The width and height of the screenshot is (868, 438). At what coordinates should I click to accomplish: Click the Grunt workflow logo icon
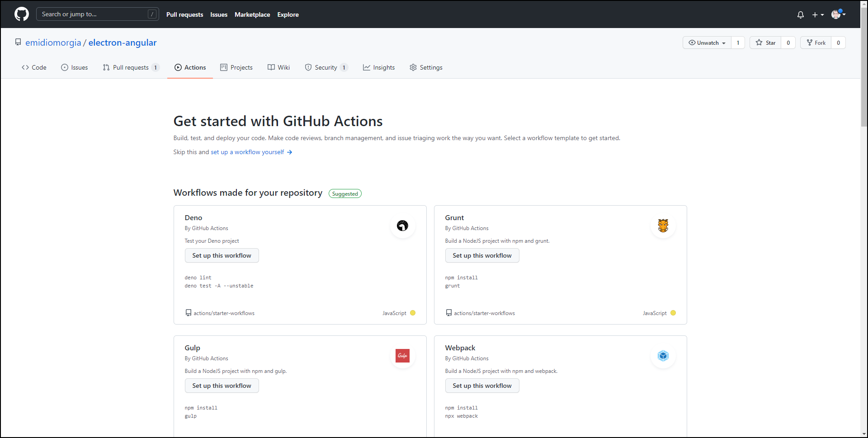tap(663, 226)
